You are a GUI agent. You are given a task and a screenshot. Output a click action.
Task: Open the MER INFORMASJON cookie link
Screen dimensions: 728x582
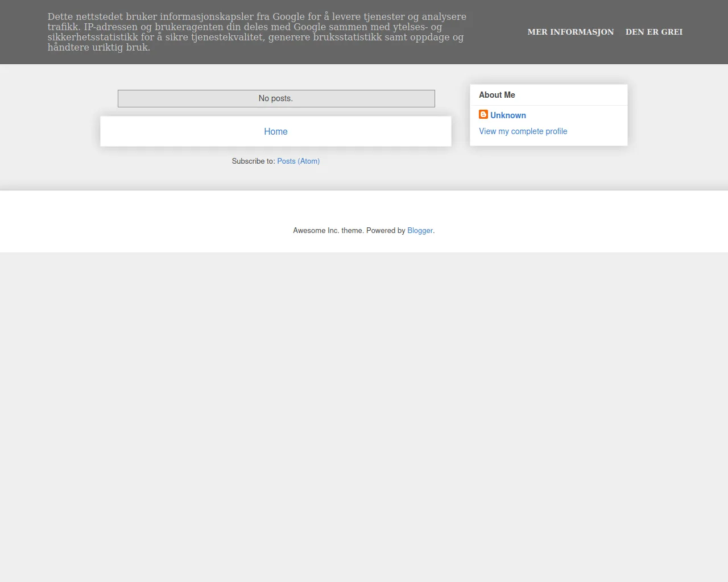tap(570, 32)
